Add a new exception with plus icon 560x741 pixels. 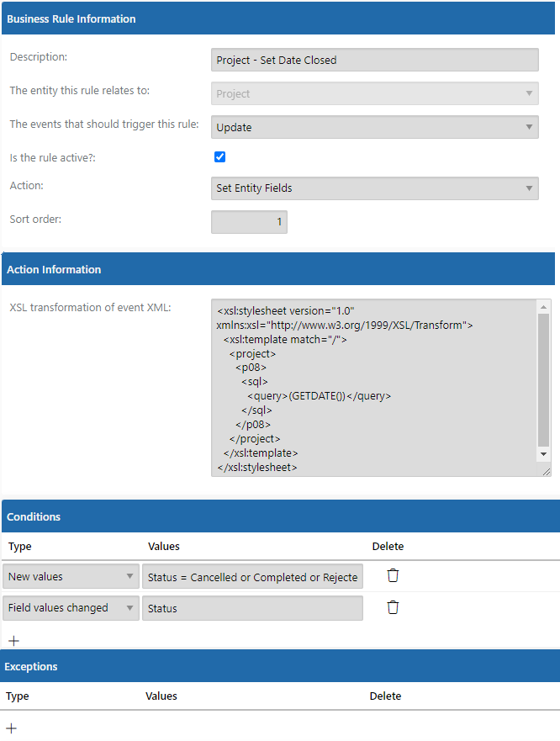point(11,728)
